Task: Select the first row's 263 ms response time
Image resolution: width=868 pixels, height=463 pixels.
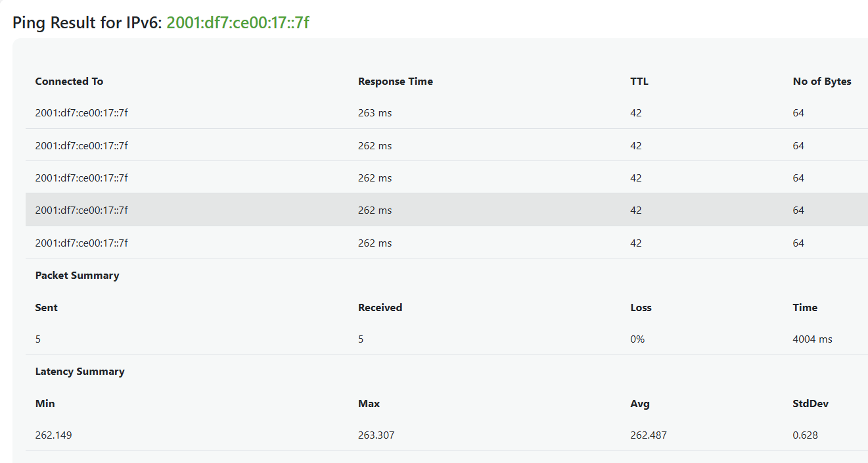Action: click(x=375, y=113)
